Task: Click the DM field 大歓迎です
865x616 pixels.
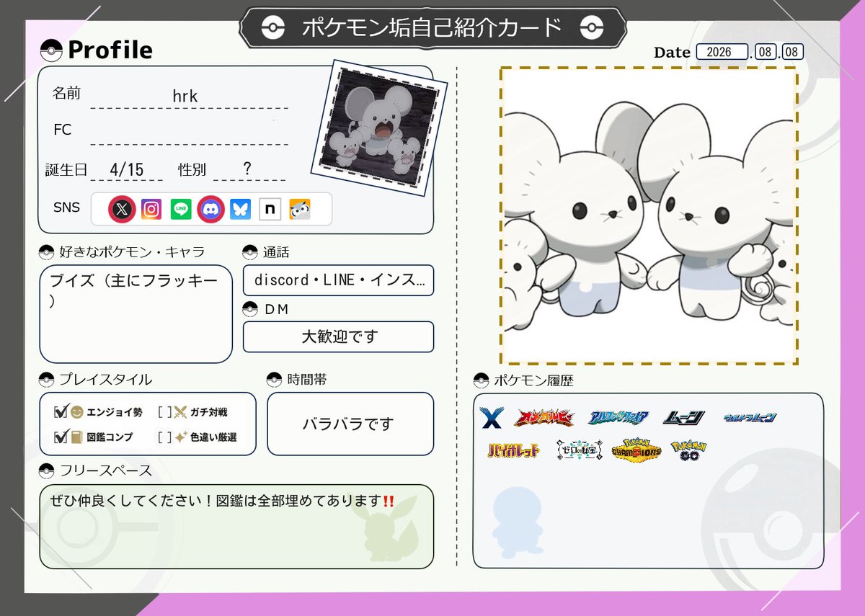Action: [339, 336]
